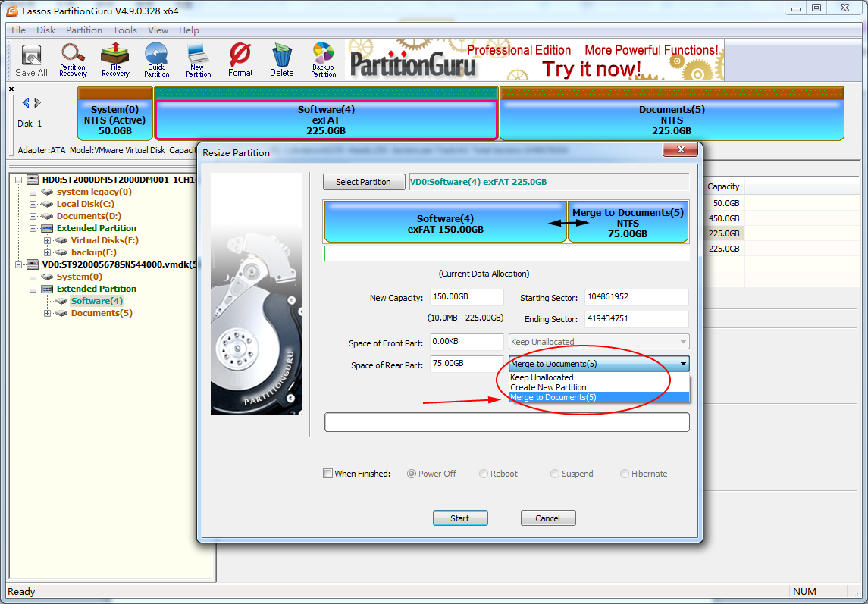This screenshot has height=604, width=868.
Task: Select the Hibernate radio button
Action: tap(625, 474)
